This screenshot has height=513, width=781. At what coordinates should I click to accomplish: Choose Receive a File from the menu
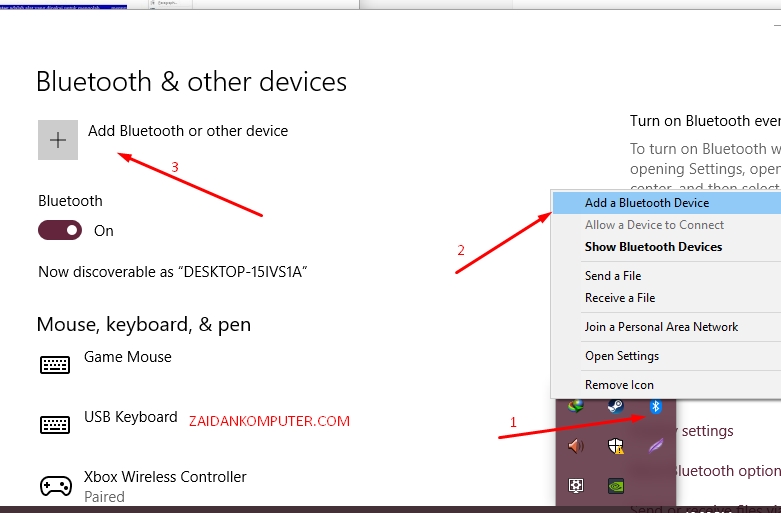pos(667,297)
